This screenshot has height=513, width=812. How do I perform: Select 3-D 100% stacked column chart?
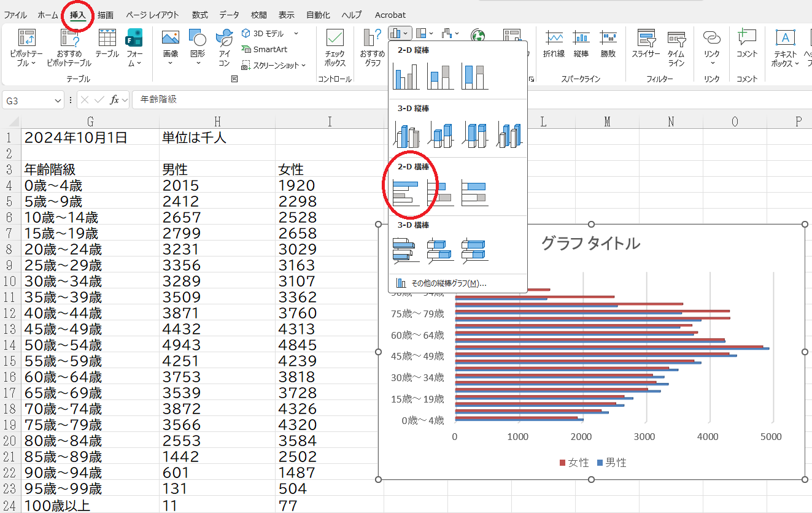click(x=475, y=134)
